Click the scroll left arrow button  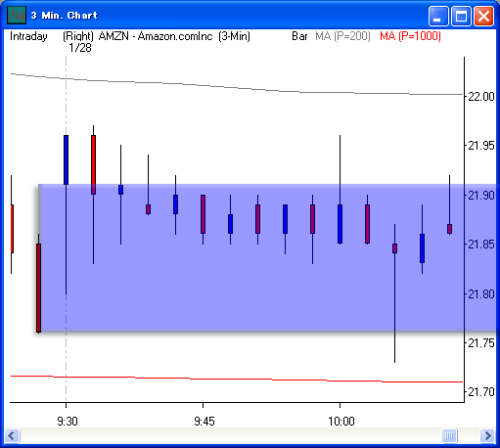(x=13, y=435)
